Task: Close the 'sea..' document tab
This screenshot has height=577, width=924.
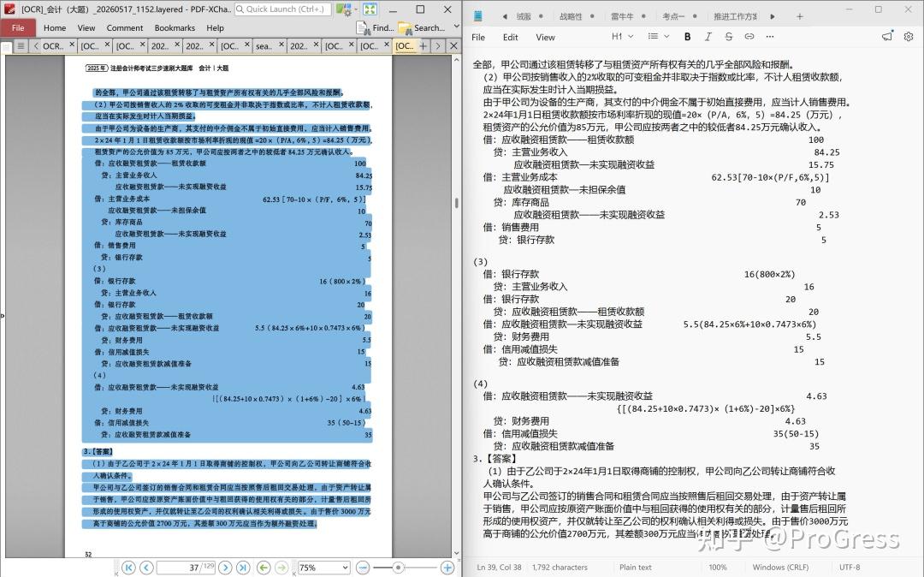Action: [281, 45]
